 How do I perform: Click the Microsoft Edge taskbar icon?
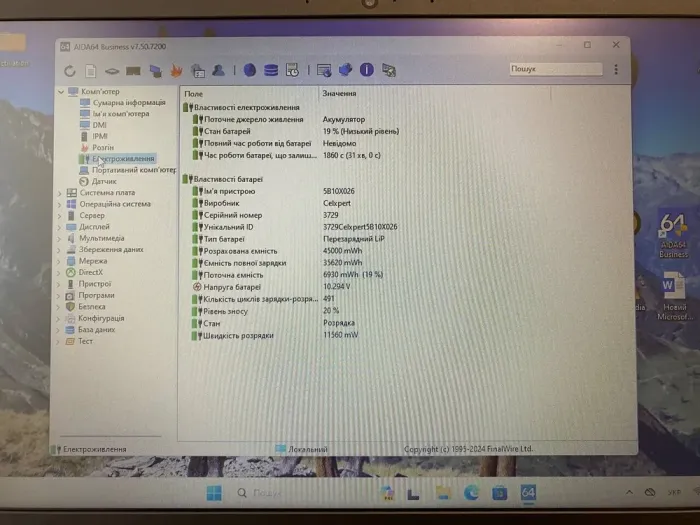(x=471, y=493)
